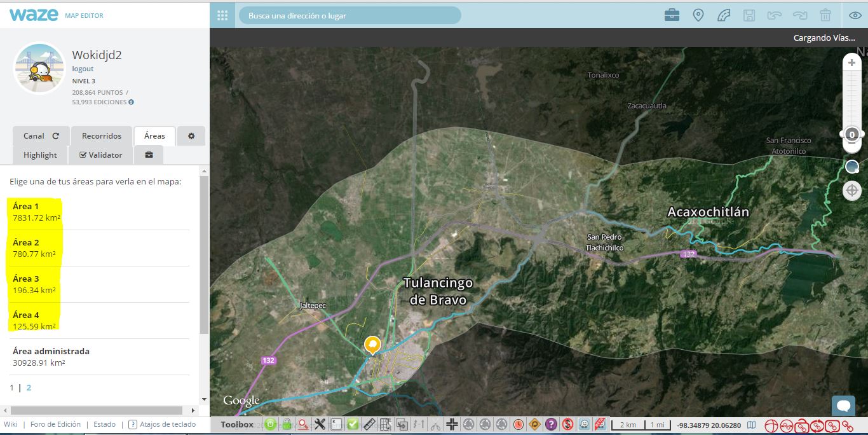The image size is (868, 435).
Task: Toggle the green checkmark in the Toolbox
Action: point(352,425)
